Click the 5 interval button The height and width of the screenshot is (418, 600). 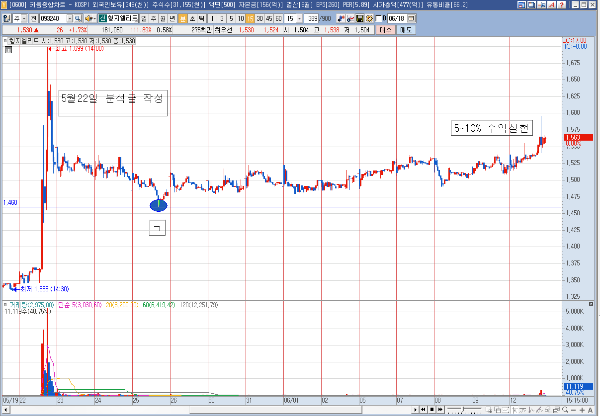231,18
